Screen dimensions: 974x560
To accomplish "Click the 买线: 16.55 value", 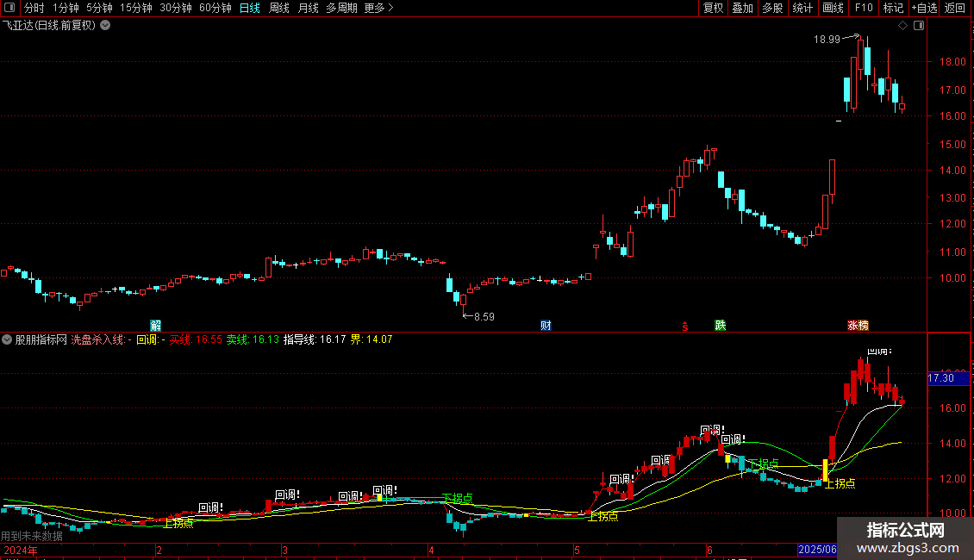I will pyautogui.click(x=196, y=339).
